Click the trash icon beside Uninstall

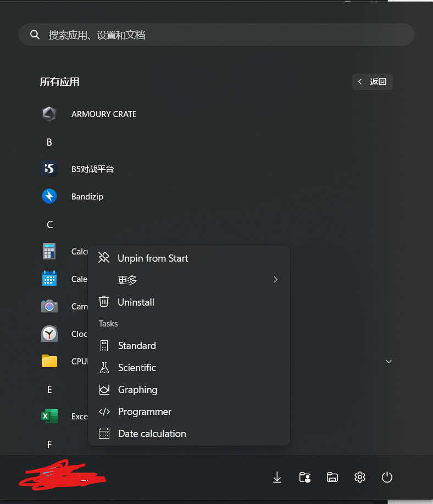click(104, 302)
